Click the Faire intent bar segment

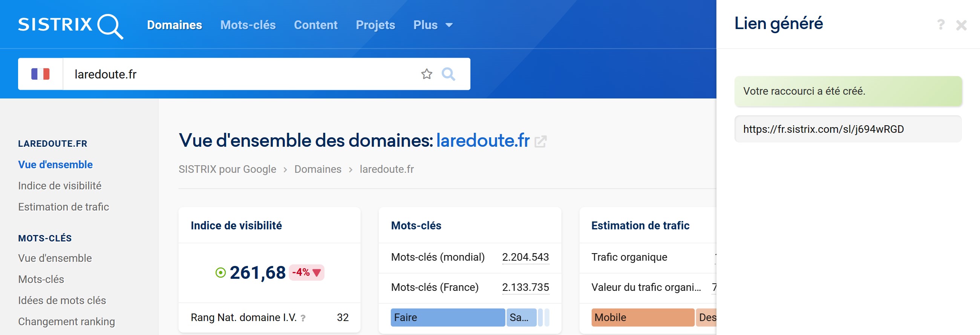[447, 318]
